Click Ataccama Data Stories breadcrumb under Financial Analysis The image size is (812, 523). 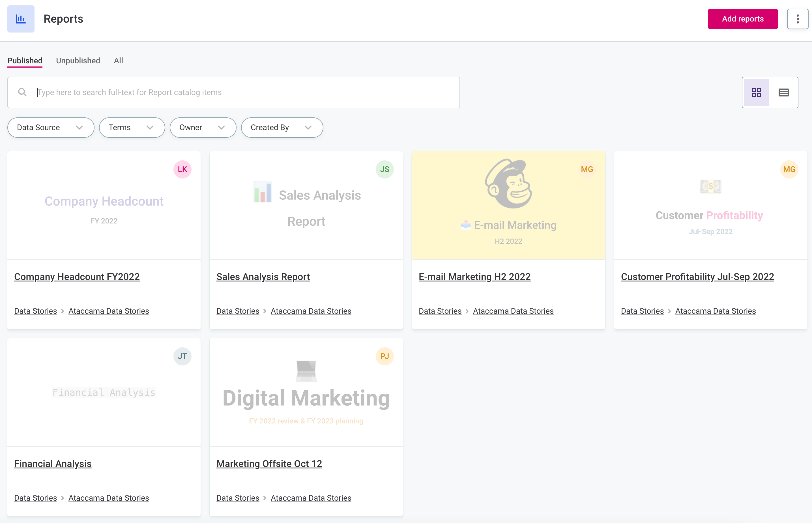tap(109, 498)
